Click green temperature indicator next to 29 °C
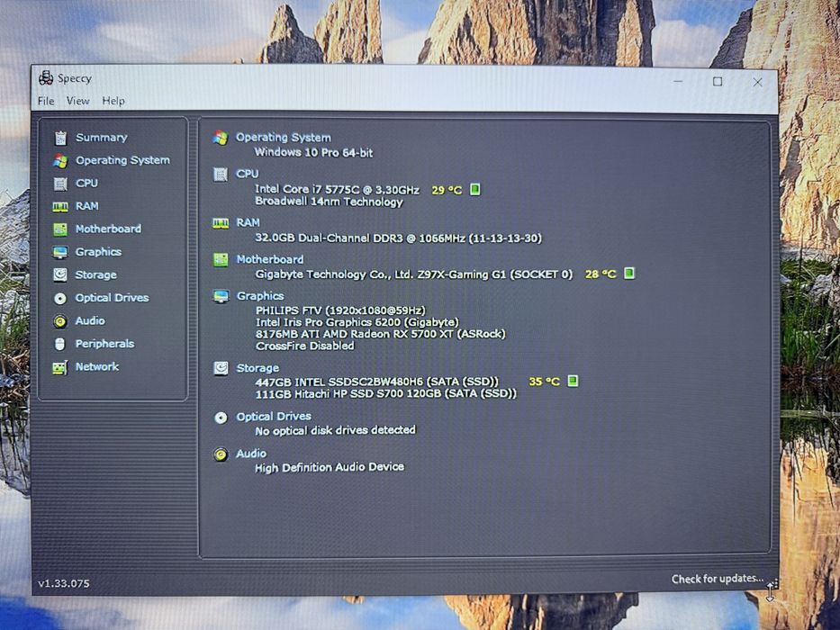The height and width of the screenshot is (630, 840). [x=475, y=189]
